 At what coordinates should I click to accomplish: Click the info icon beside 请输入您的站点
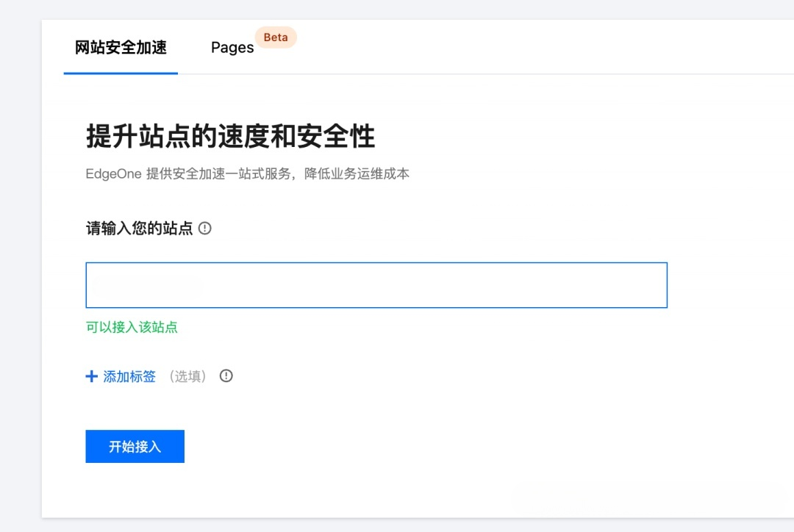pos(205,229)
